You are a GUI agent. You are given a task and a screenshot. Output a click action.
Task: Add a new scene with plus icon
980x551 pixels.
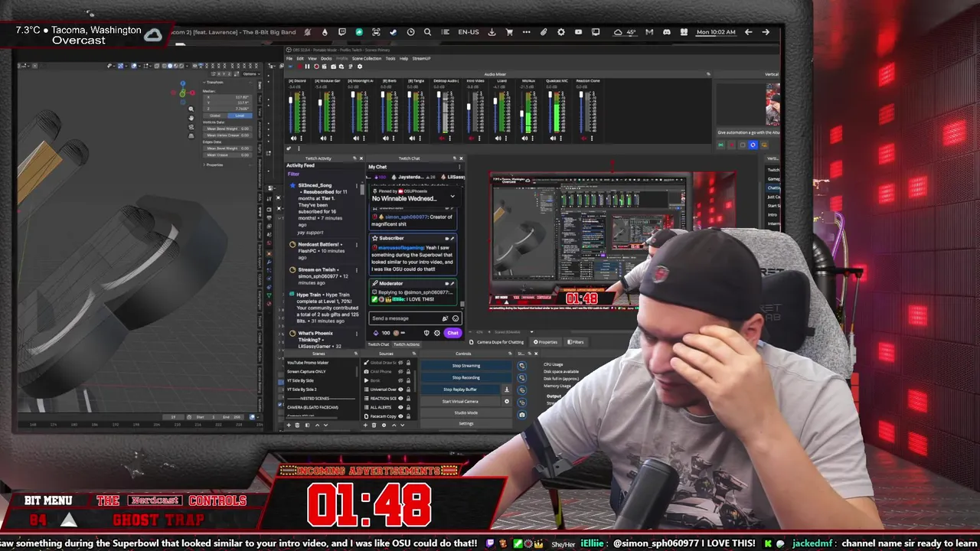pyautogui.click(x=289, y=425)
